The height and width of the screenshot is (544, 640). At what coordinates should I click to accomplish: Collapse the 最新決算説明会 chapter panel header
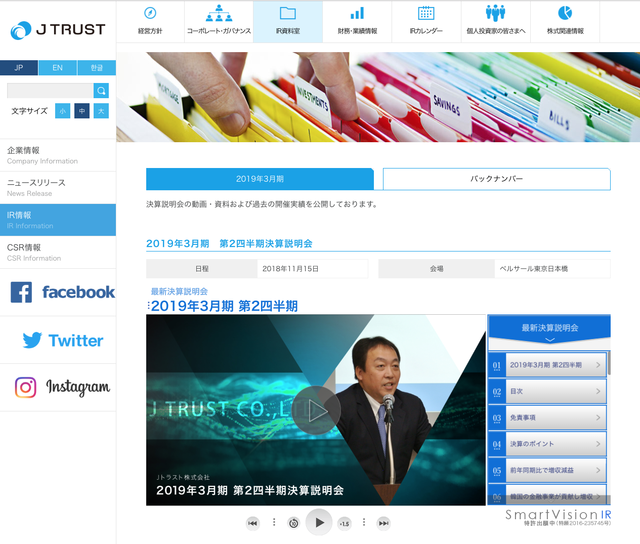pyautogui.click(x=549, y=331)
